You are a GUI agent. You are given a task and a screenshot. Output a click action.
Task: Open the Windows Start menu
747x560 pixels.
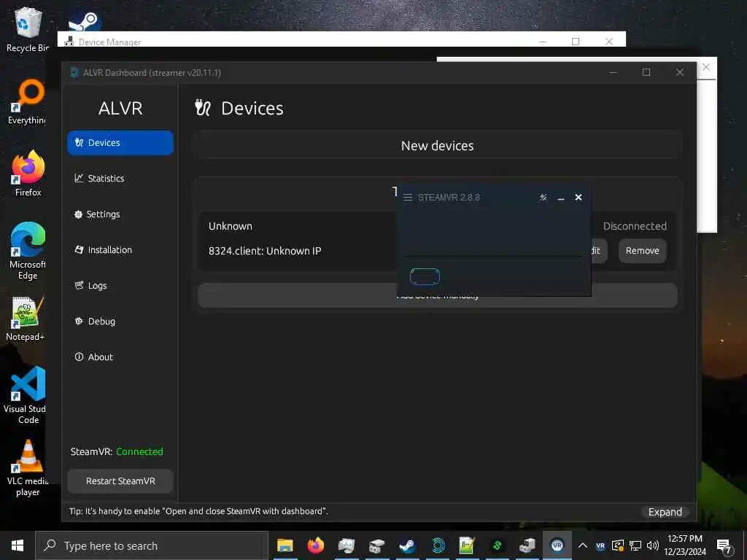18,545
